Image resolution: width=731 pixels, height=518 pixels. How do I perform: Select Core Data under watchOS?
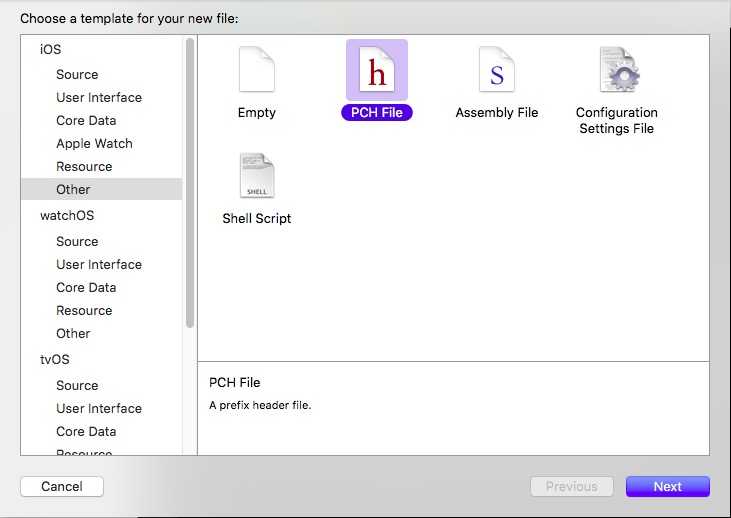(x=86, y=287)
